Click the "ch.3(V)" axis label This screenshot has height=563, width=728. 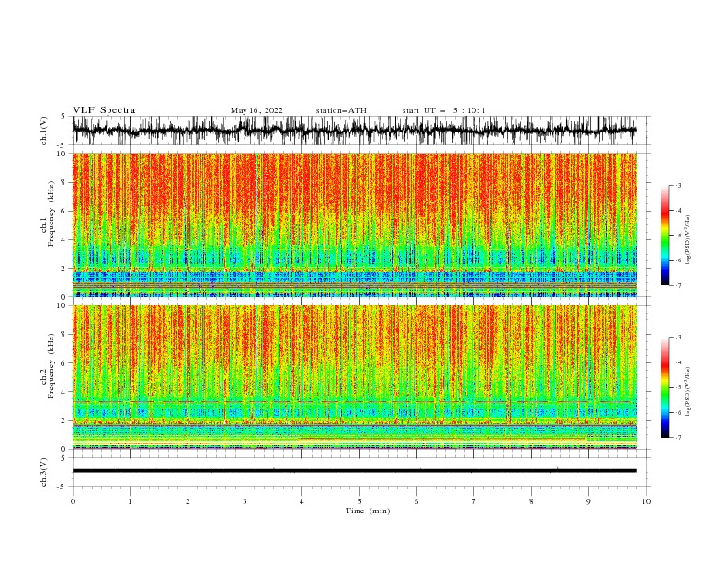tap(44, 472)
